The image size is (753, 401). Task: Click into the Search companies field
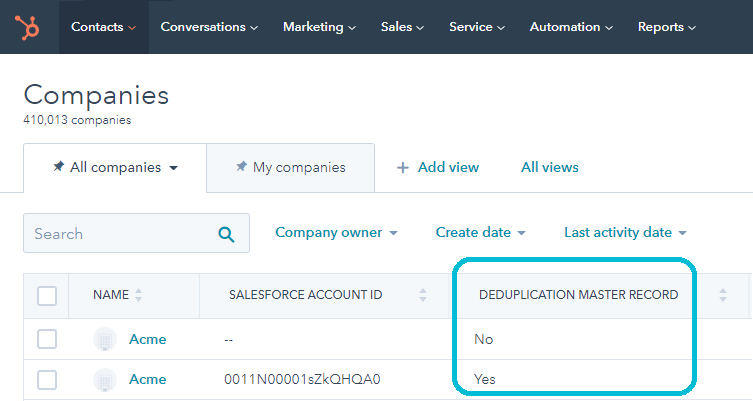tap(136, 233)
